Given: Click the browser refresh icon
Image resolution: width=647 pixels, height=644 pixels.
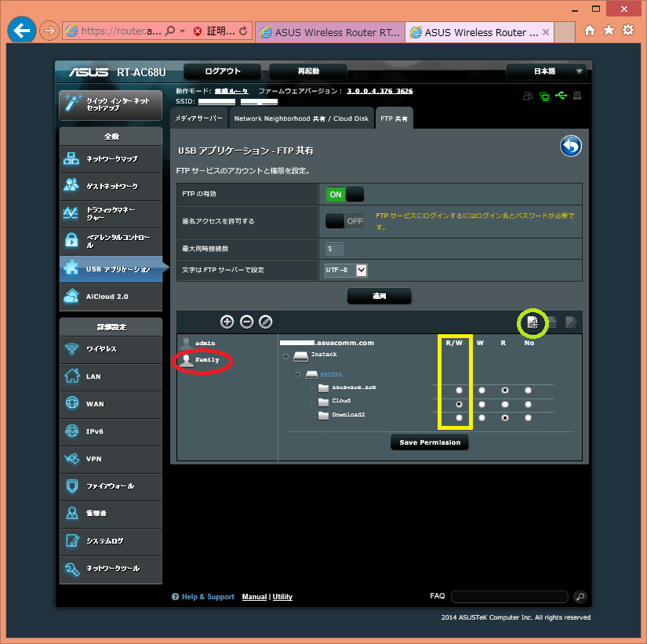Looking at the screenshot, I should pyautogui.click(x=243, y=31).
